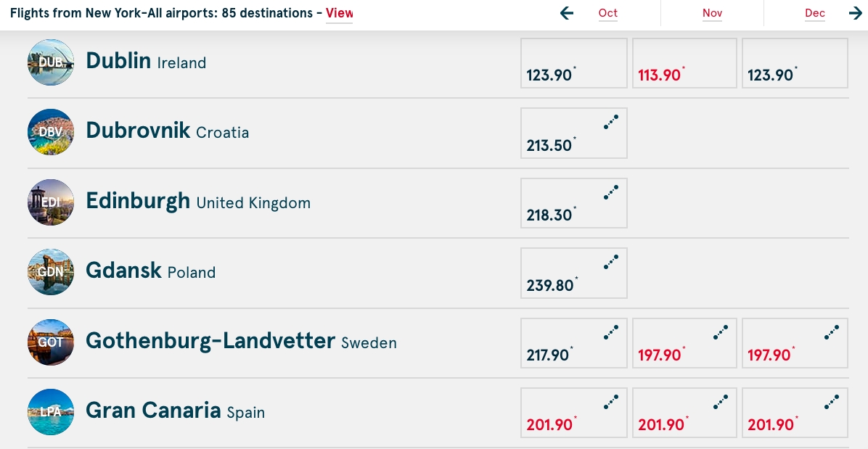The height and width of the screenshot is (449, 868).
Task: Open the Gothenburg-Landvetter Sweden destination link
Action: tap(241, 341)
